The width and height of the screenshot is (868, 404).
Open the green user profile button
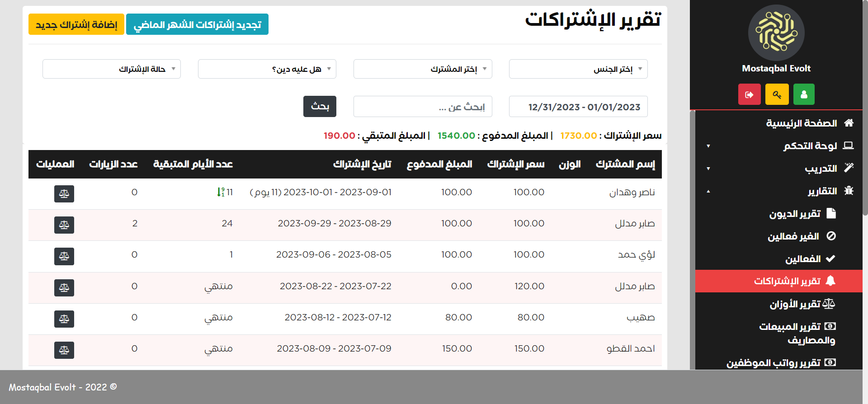click(x=804, y=94)
